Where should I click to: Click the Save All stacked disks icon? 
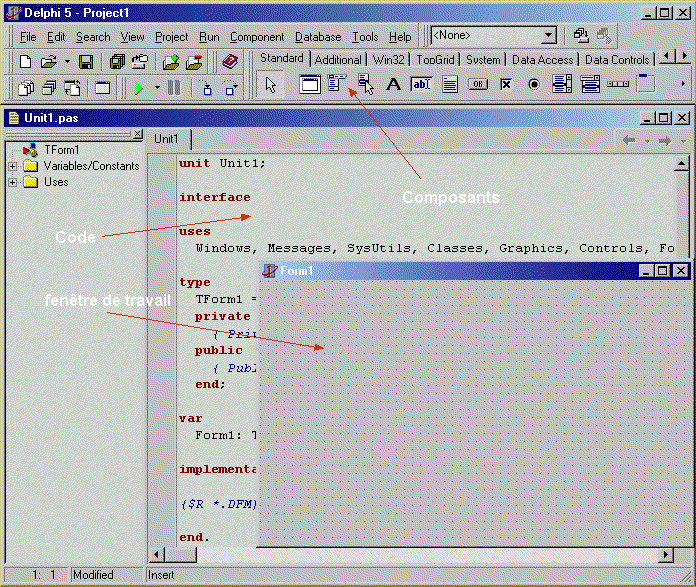pyautogui.click(x=117, y=61)
